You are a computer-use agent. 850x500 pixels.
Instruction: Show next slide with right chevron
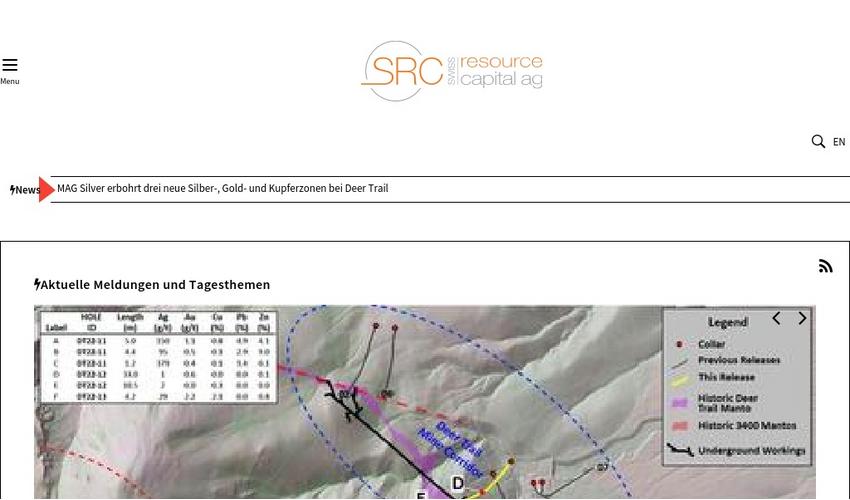(x=802, y=318)
